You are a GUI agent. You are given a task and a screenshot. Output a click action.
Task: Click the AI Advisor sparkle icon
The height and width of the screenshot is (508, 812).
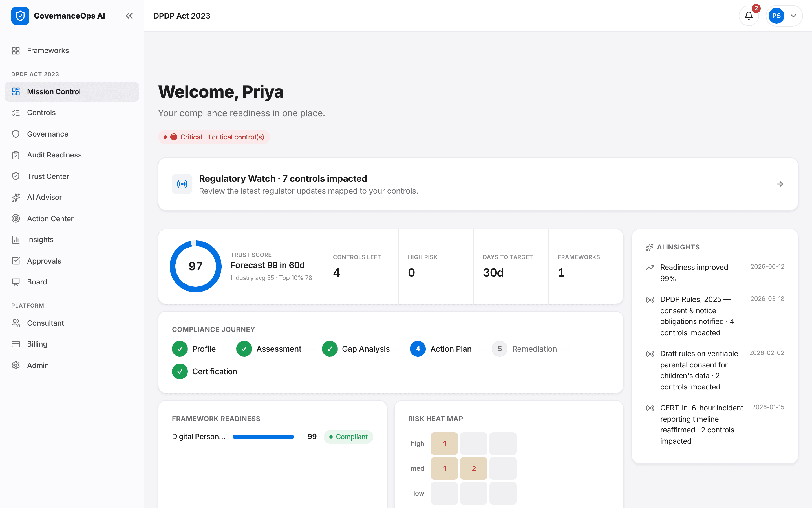click(x=16, y=198)
